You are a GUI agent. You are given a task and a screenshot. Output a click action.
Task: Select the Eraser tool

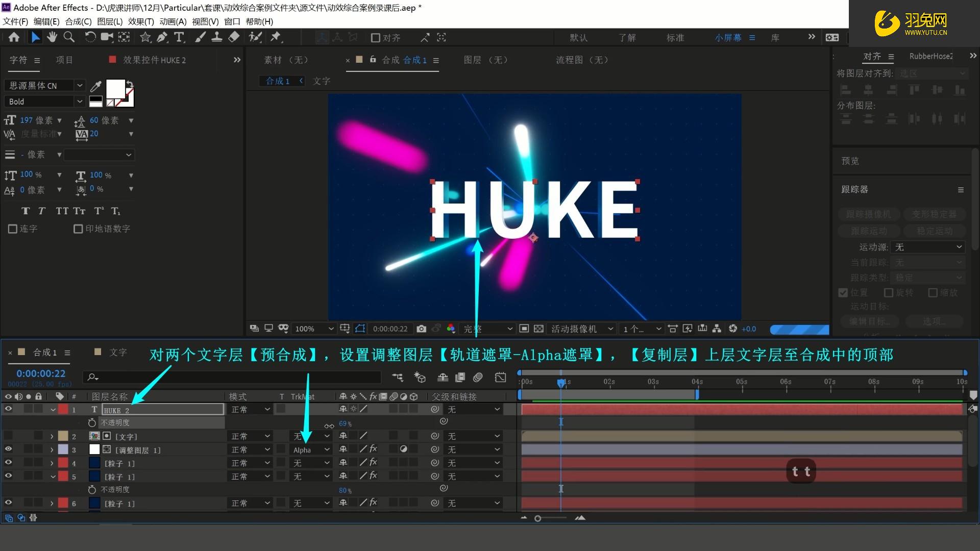(x=233, y=37)
